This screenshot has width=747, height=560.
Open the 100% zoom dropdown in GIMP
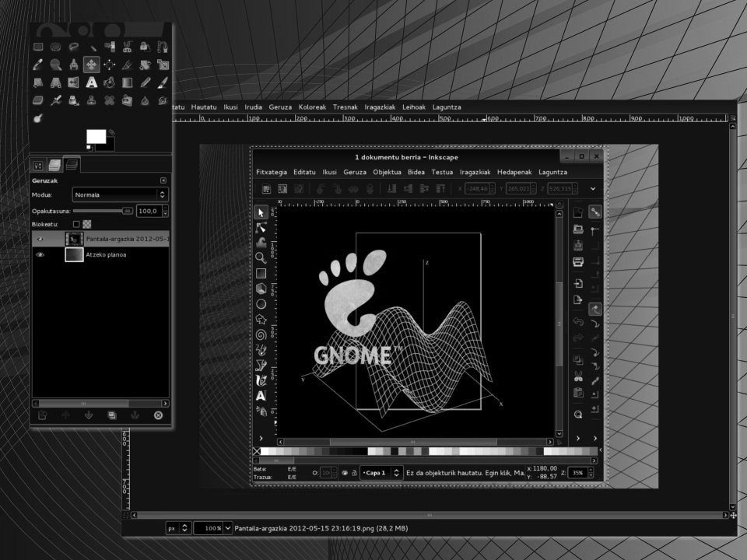(213, 528)
